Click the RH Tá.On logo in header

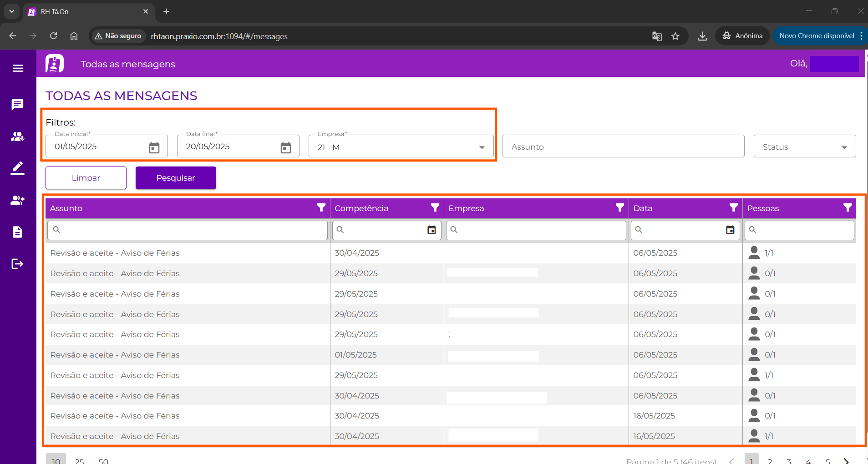click(x=55, y=64)
